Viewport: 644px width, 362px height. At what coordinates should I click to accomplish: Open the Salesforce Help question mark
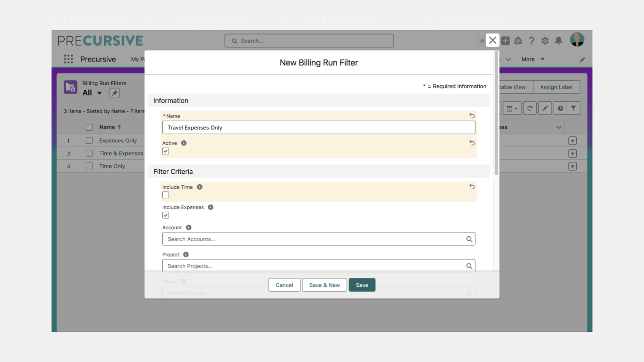[x=532, y=41]
